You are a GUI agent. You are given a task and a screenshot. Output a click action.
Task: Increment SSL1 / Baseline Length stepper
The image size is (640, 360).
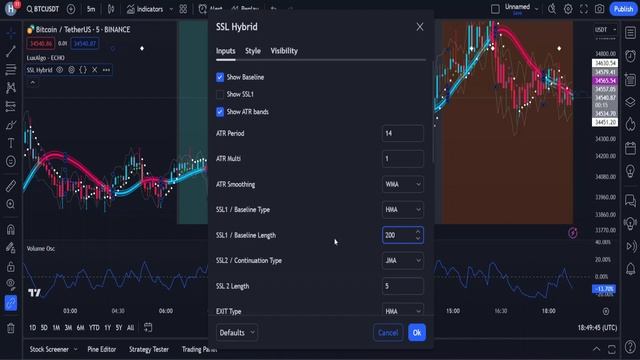(x=418, y=232)
